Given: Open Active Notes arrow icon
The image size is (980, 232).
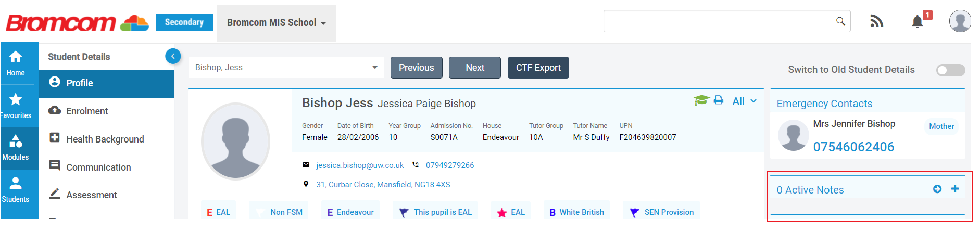Looking at the screenshot, I should 937,189.
